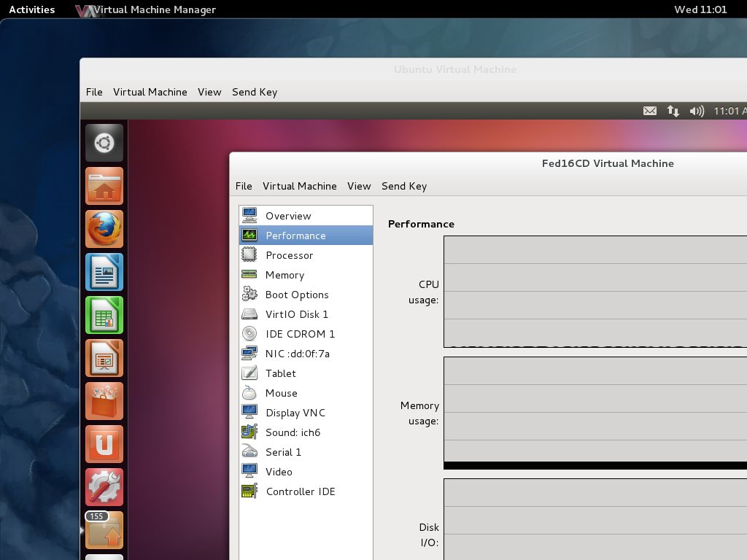Open Ubuntu Software Center launcher icon
This screenshot has height=560, width=747.
coord(104,401)
